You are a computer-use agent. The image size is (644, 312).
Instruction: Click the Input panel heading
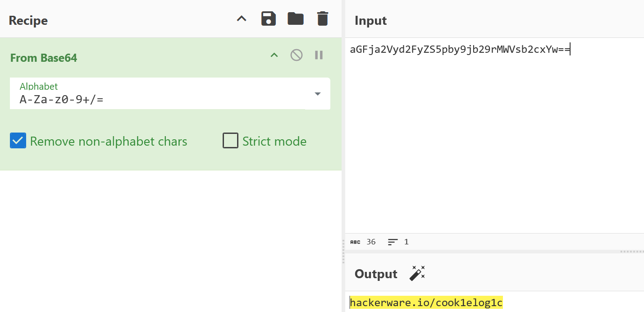(370, 20)
